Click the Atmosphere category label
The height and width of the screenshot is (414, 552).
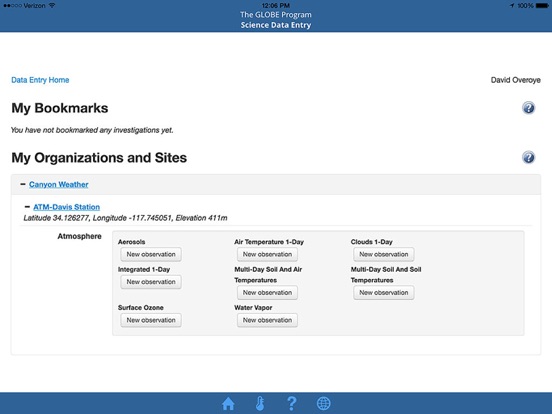(x=79, y=236)
